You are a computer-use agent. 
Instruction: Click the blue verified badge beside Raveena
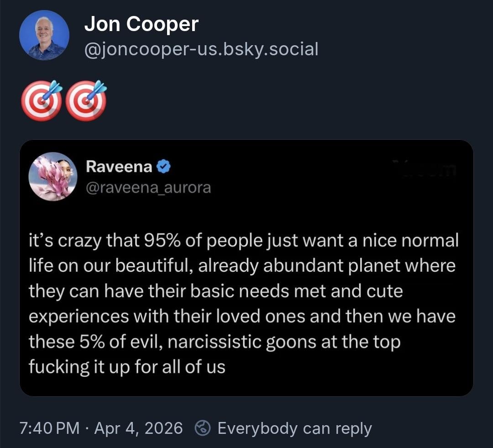coord(164,167)
